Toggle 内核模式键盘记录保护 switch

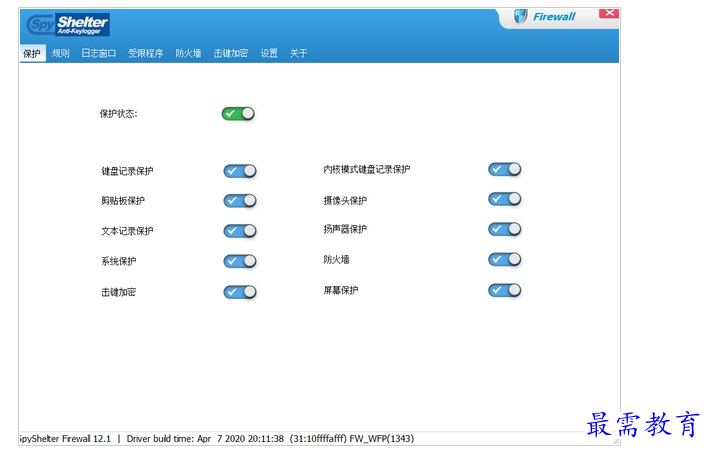(x=504, y=169)
